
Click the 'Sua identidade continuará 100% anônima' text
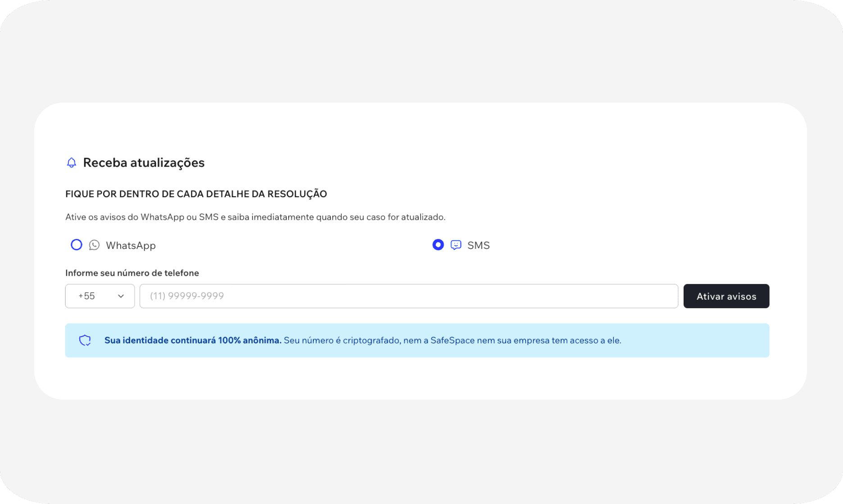point(193,340)
